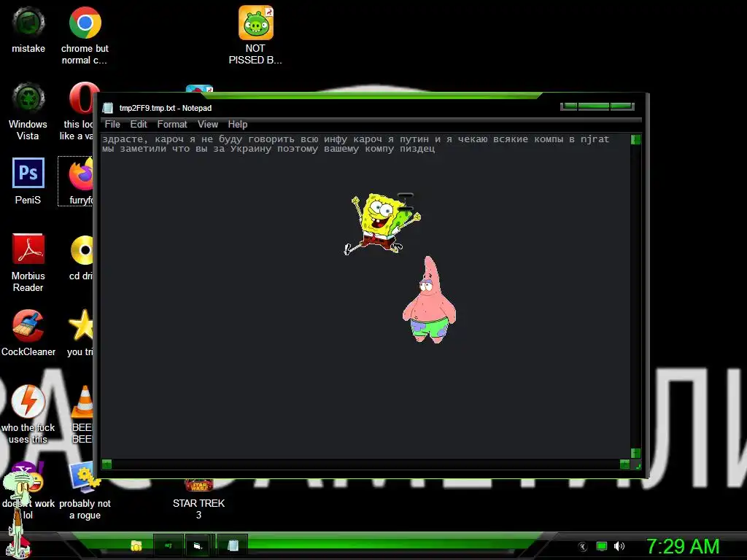Place cursor in the Notepad text area
The height and width of the screenshot is (560, 747).
tap(365, 295)
